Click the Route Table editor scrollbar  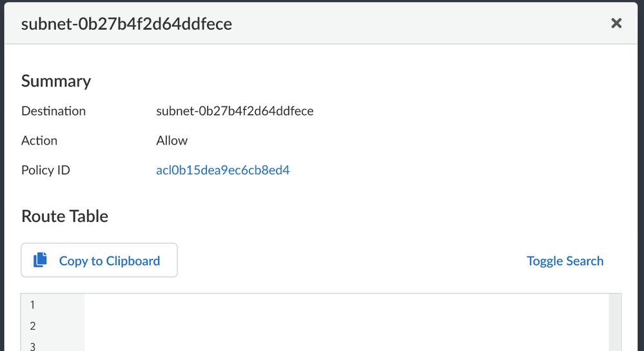point(616,323)
